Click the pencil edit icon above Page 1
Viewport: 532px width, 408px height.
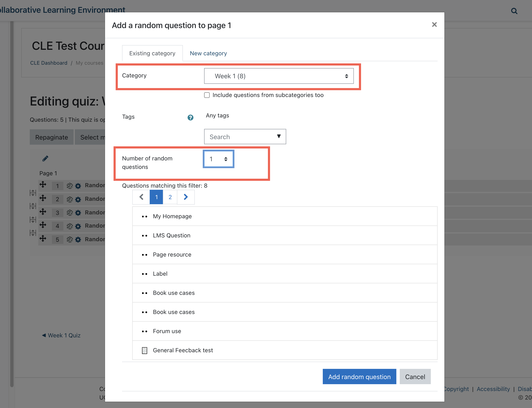pyautogui.click(x=45, y=159)
